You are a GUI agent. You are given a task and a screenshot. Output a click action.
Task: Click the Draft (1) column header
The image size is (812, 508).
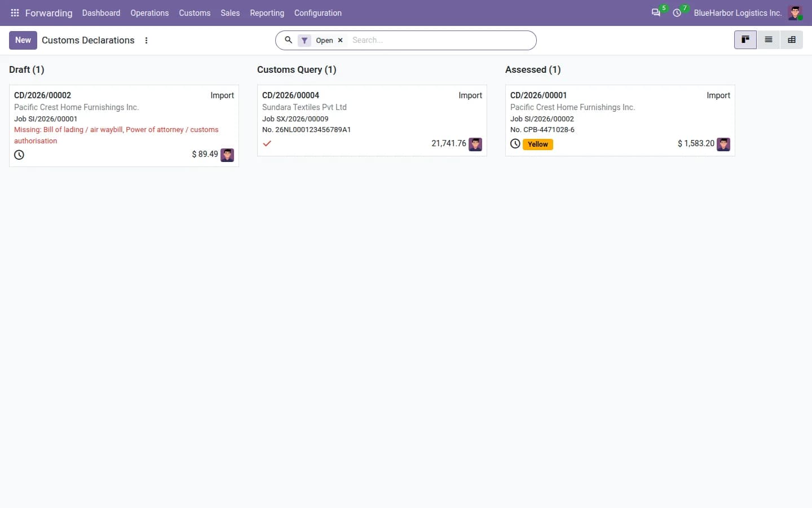[27, 69]
